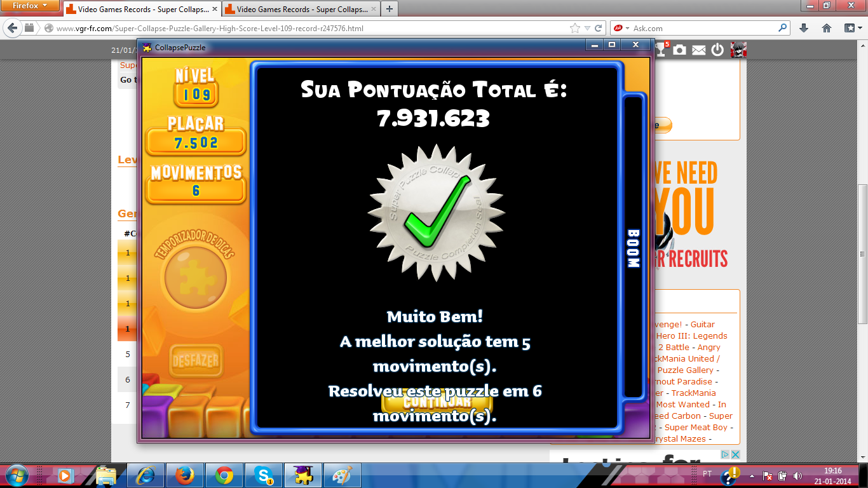Click the puzzle piece hint timer

[195, 279]
